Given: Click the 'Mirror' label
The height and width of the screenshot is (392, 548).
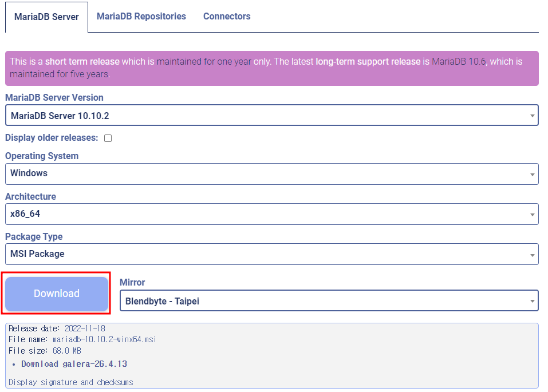Looking at the screenshot, I should pos(132,282).
